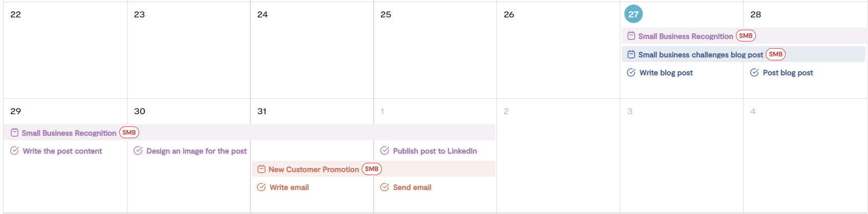Tick the Publish post to LinkedIn checkmark
The width and height of the screenshot is (868, 214).
(x=384, y=151)
